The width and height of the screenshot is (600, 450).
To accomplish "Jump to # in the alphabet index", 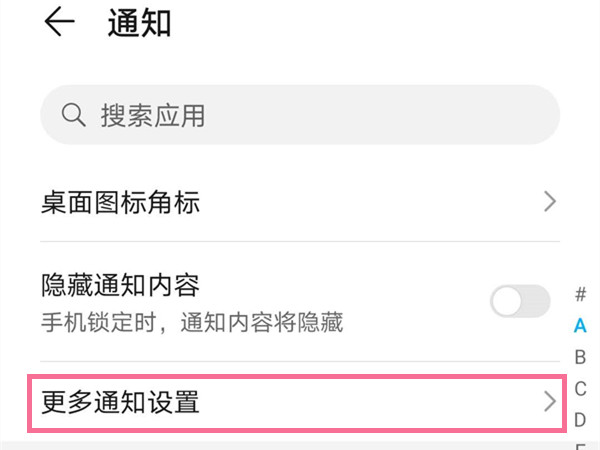I will click(580, 294).
